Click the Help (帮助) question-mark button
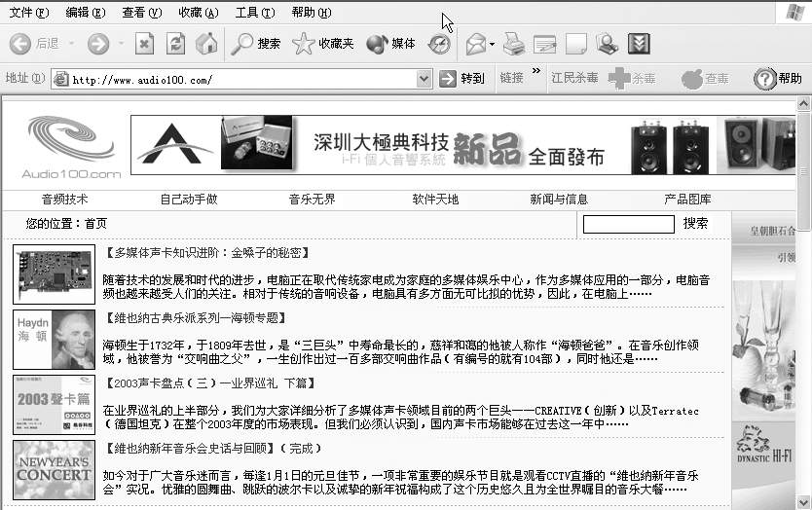Viewport: 812px width, 510px height. [777, 79]
